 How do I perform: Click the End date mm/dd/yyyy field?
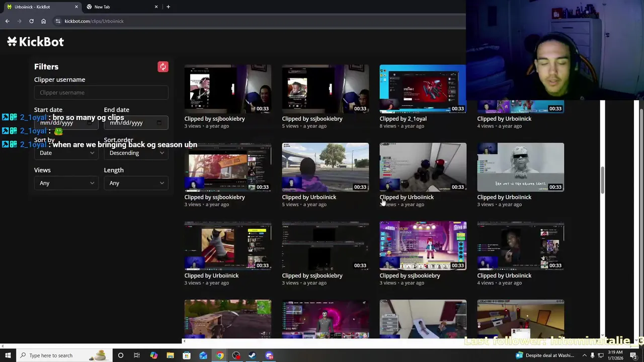[x=136, y=123]
